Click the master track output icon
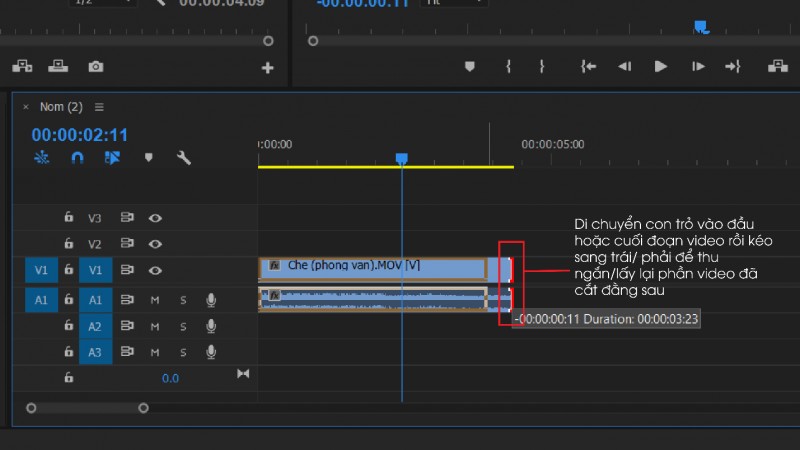Screen dimensions: 800x450 pyautogui.click(x=243, y=374)
